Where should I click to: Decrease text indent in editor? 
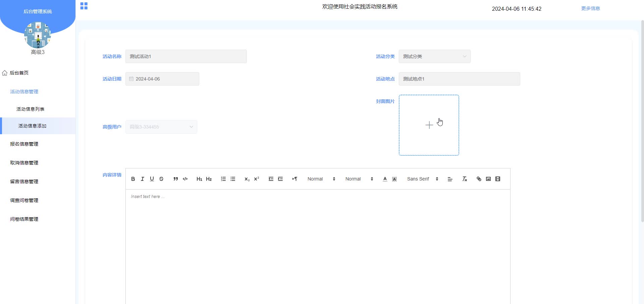pyautogui.click(x=271, y=179)
